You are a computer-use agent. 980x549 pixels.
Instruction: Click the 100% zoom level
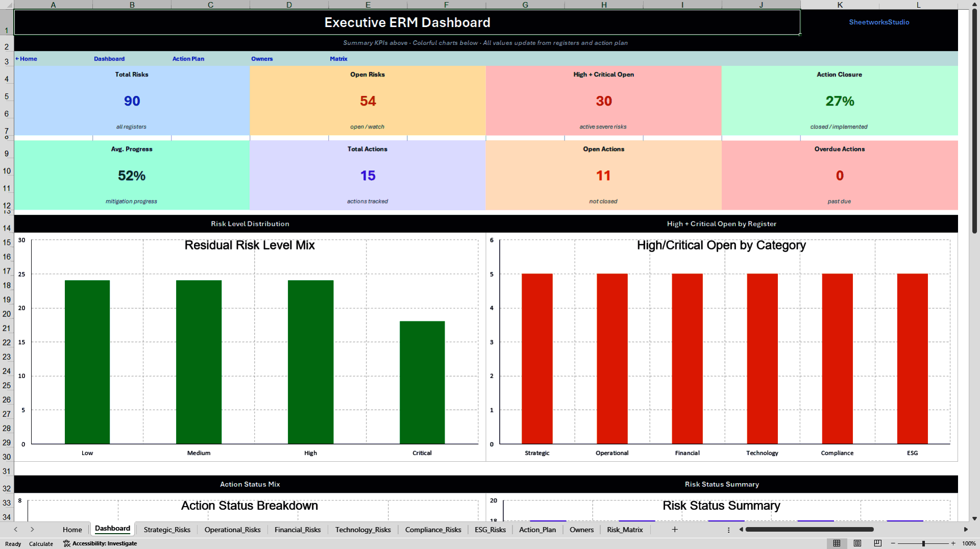pos(969,543)
